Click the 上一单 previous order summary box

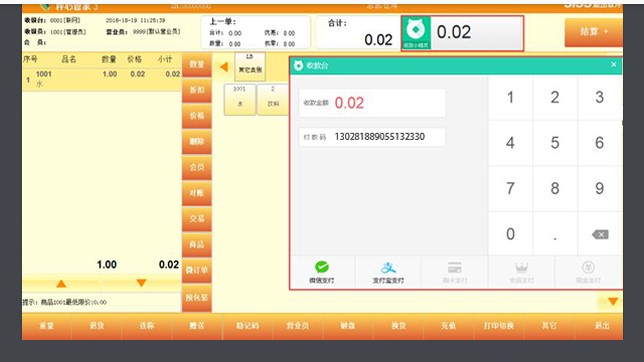click(255, 32)
